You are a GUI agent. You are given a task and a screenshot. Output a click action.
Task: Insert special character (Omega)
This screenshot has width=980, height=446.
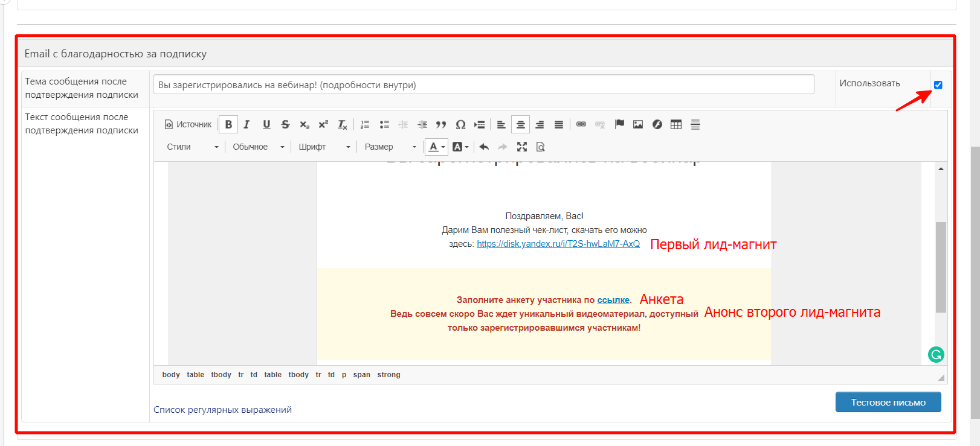click(460, 124)
